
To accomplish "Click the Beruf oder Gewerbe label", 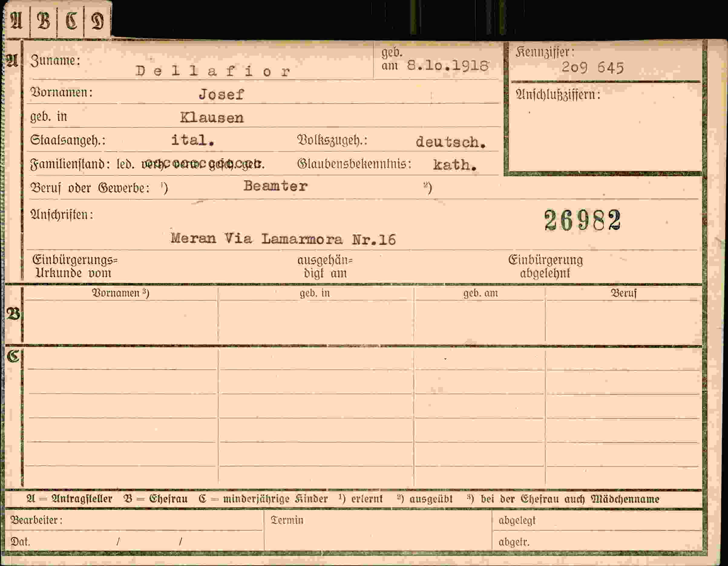I will pyautogui.click(x=90, y=188).
